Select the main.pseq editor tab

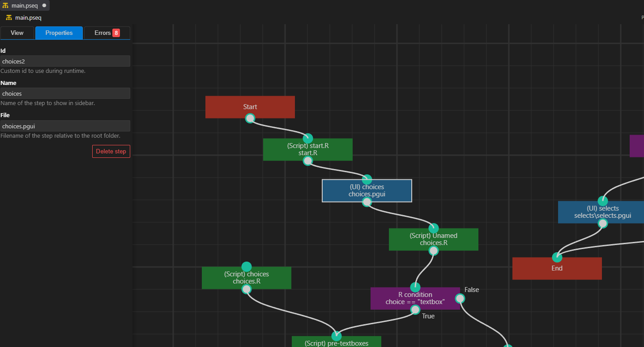coord(25,5)
